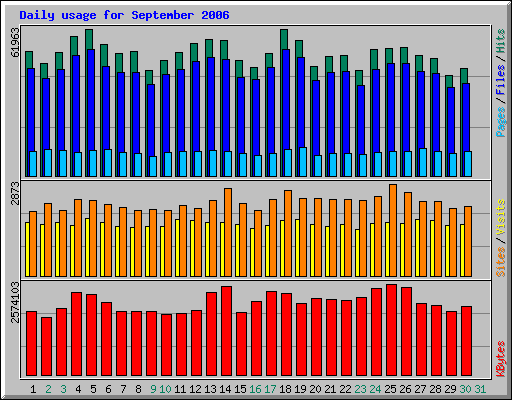Click the chart title 'Daily usage for September 2006'
The width and height of the screenshot is (512, 400).
click(124, 15)
